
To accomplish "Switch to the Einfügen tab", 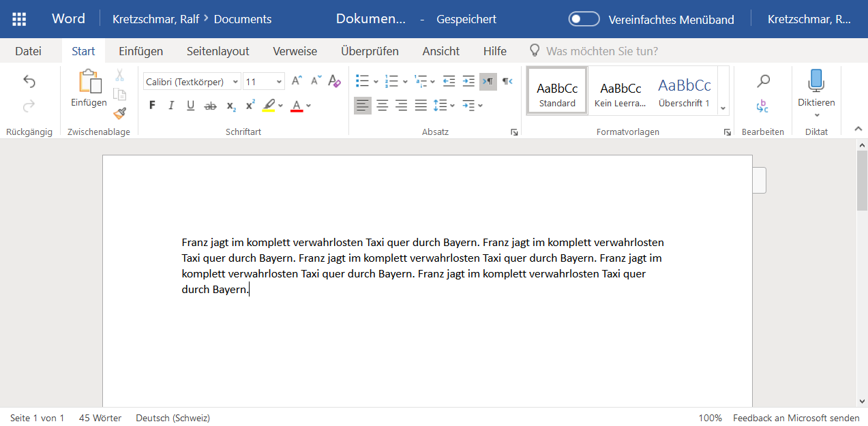I will pos(140,51).
